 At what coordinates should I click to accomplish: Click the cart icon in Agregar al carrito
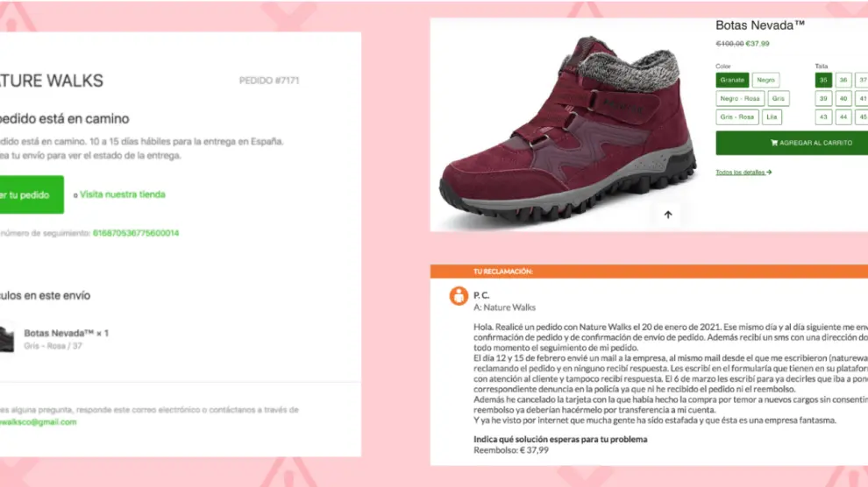pyautogui.click(x=774, y=143)
